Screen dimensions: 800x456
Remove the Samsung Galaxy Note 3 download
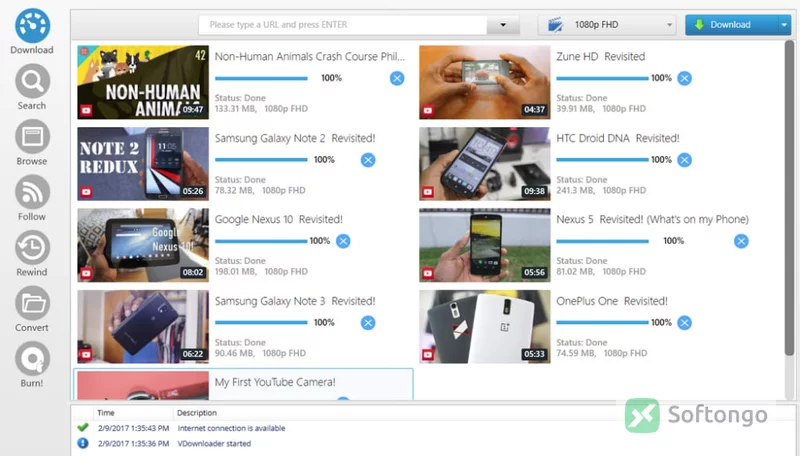point(368,322)
